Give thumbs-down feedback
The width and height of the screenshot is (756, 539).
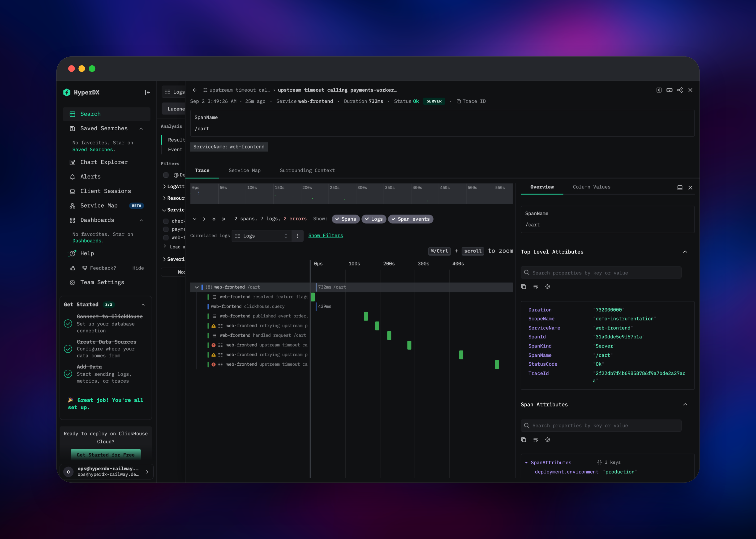tap(85, 268)
